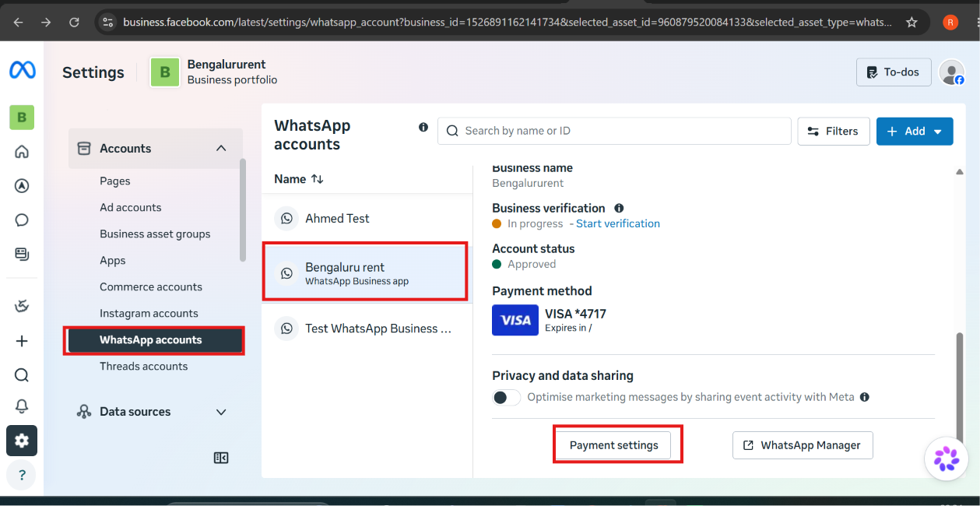Click the site information icon in address bar
The width and height of the screenshot is (980, 506).
108,23
